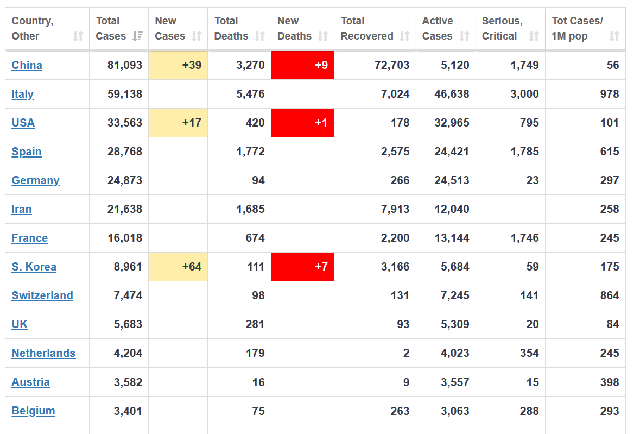Open the Switzerland country link
The image size is (640, 434).
click(42, 296)
